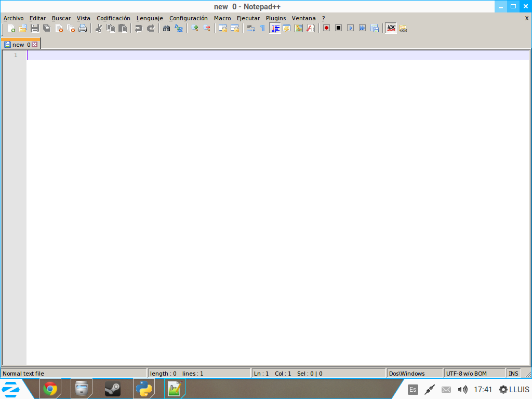The width and height of the screenshot is (532, 399).
Task: Open the Plugins menu
Action: [275, 18]
